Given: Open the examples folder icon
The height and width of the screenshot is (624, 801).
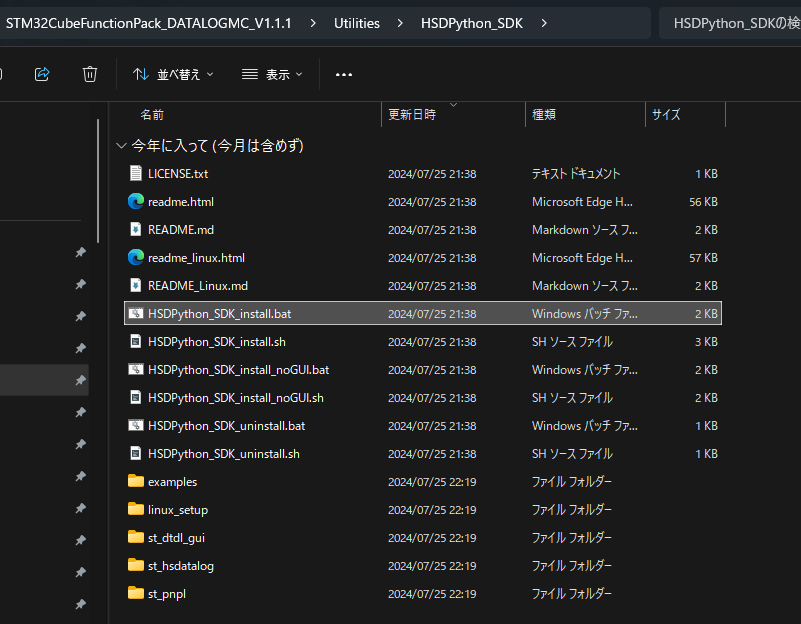Looking at the screenshot, I should pos(135,482).
